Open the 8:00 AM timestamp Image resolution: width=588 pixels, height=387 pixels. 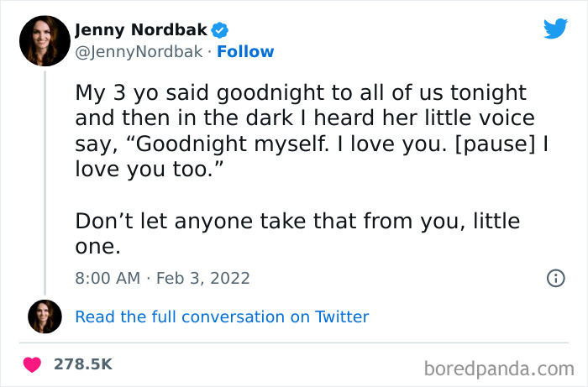(107, 278)
